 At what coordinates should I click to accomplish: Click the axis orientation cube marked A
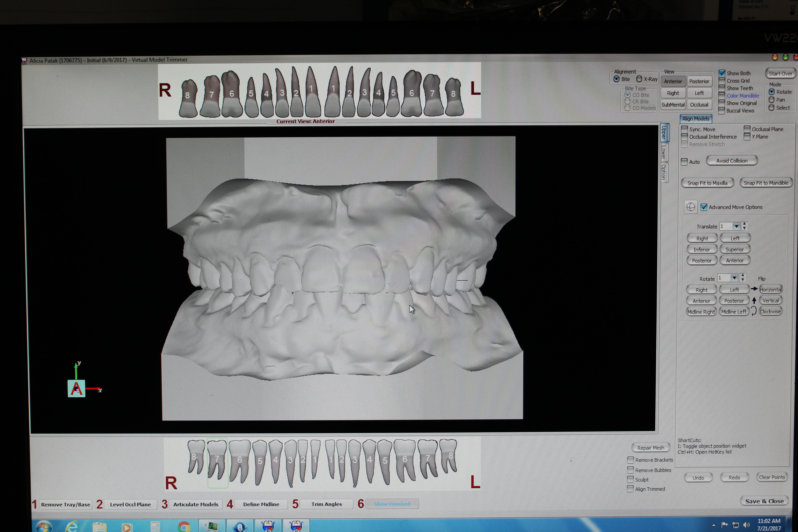(x=76, y=389)
